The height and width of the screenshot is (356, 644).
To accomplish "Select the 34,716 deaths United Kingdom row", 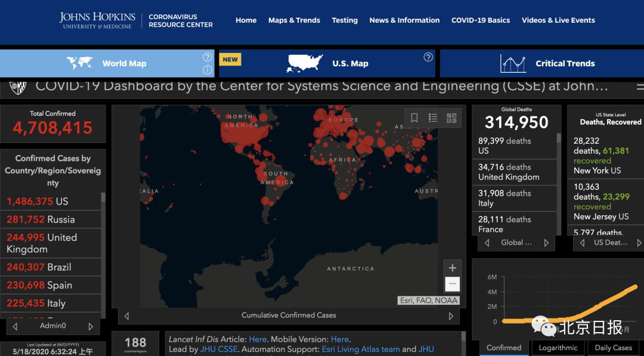I will [x=514, y=172].
